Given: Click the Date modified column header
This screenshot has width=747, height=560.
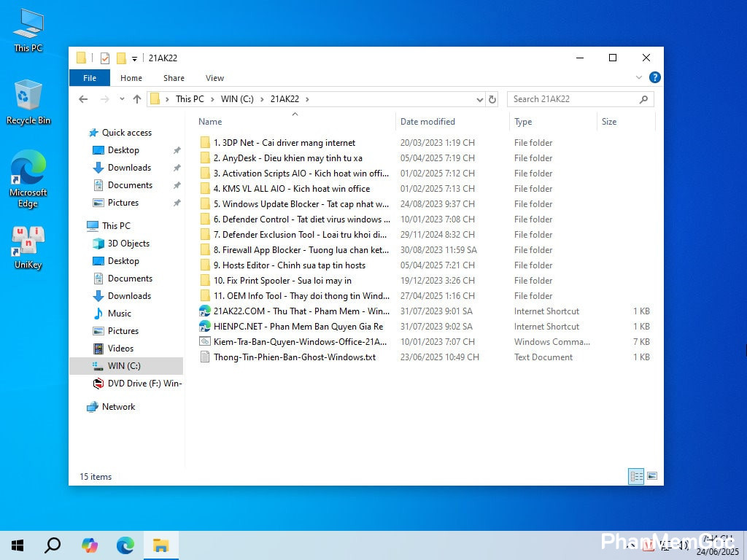Looking at the screenshot, I should 427,122.
